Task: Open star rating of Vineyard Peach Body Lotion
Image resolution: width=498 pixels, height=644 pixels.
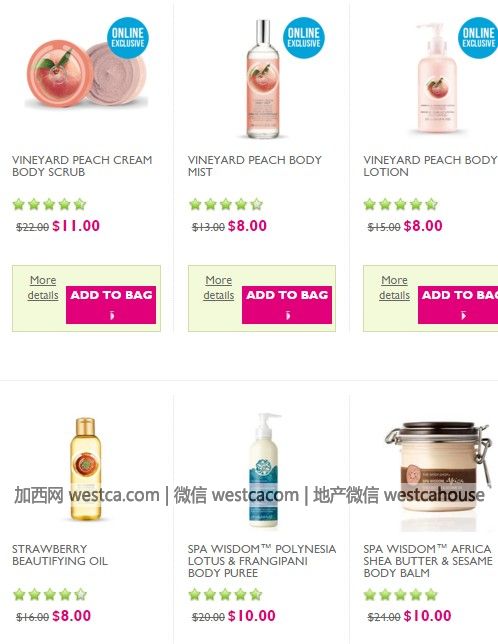Action: [401, 204]
